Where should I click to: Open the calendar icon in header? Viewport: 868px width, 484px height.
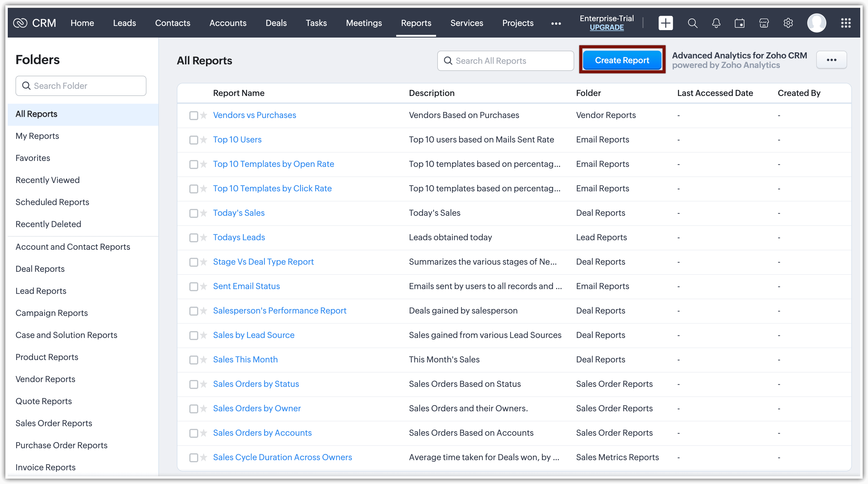point(740,23)
